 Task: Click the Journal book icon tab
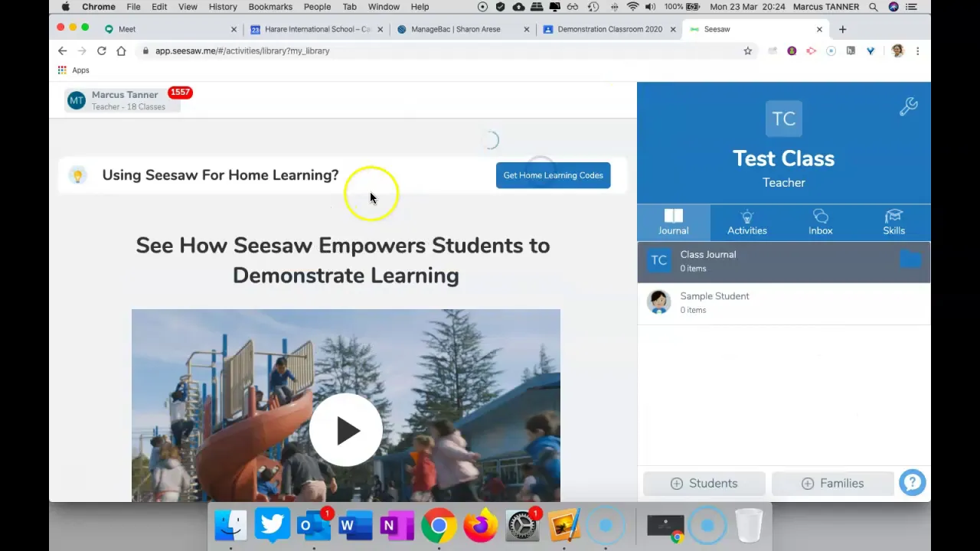[674, 222]
